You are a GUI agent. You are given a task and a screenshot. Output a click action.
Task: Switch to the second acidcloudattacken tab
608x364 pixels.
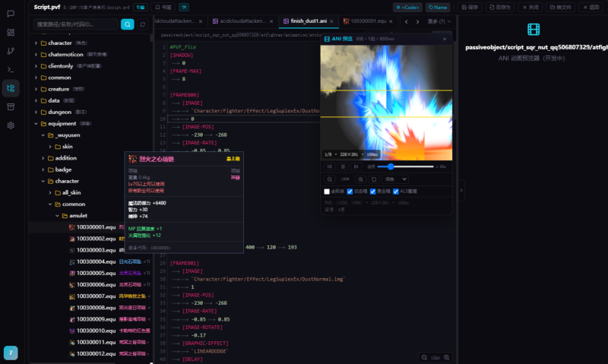coord(242,21)
